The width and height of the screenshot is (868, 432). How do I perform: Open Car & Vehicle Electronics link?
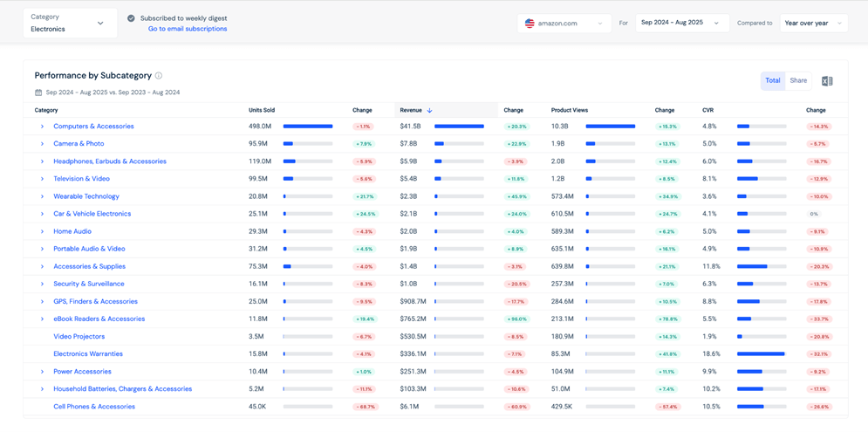pyautogui.click(x=92, y=214)
